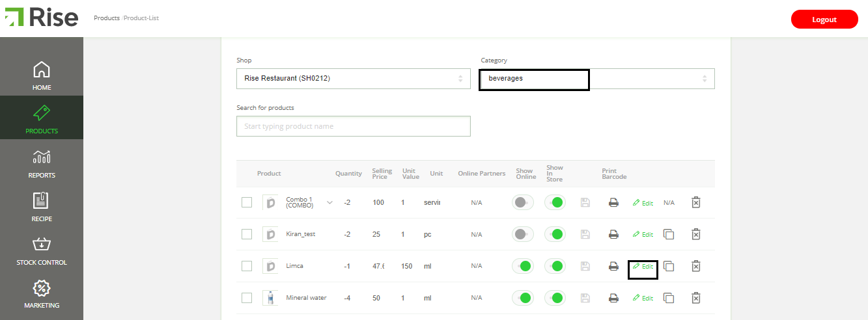Disable Show Online for Limca
The image size is (868, 320).
click(524, 265)
